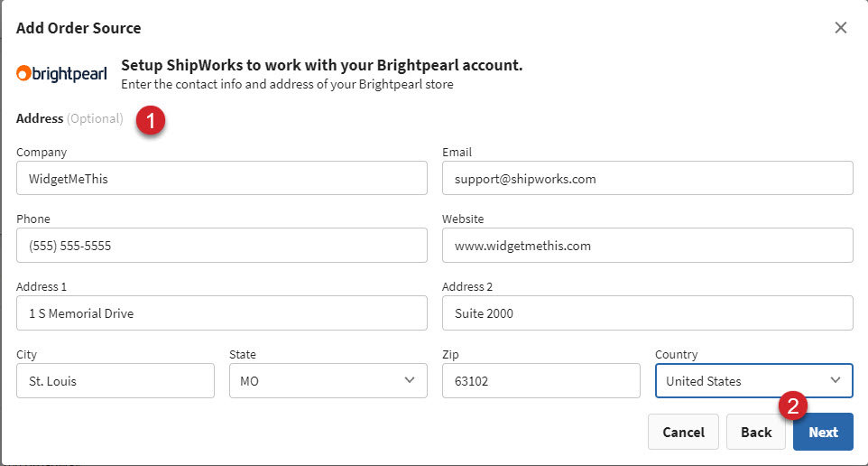Proceed with the Next button
This screenshot has width=868, height=466.
[x=823, y=432]
